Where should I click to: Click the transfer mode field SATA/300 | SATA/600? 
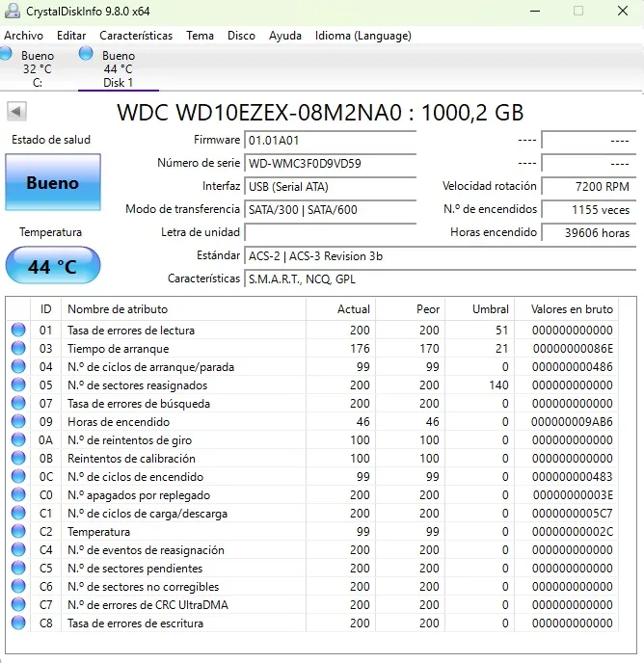(330, 209)
